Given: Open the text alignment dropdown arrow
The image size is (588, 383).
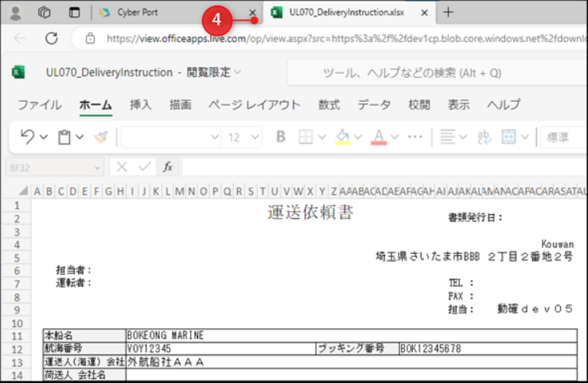Looking at the screenshot, I should tap(463, 137).
